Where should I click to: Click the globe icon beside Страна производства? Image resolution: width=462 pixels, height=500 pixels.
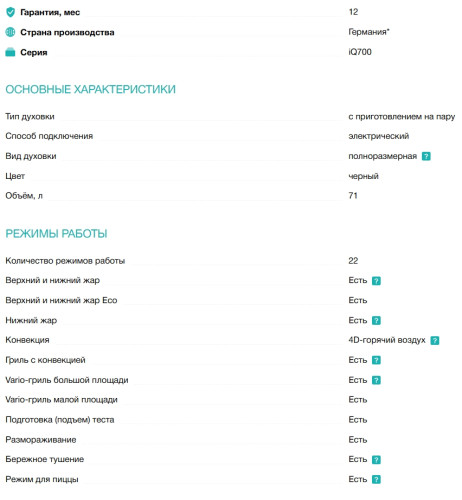(10, 32)
